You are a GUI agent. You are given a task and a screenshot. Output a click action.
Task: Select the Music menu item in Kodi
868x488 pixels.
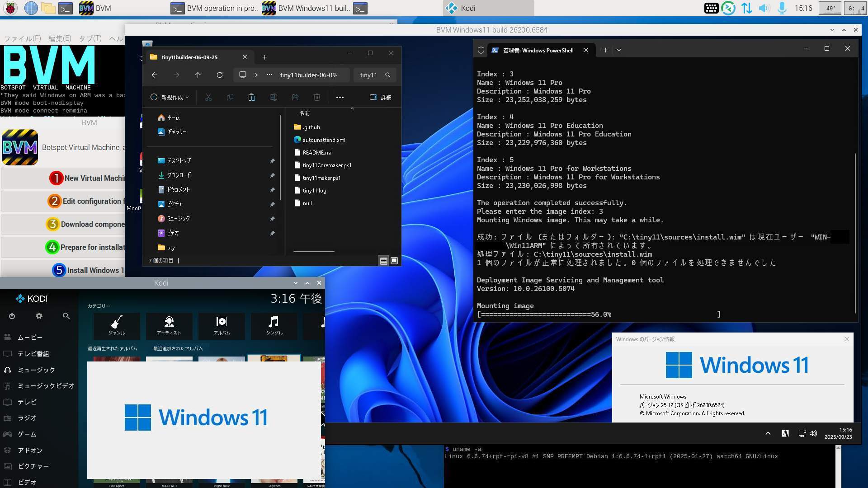click(36, 370)
